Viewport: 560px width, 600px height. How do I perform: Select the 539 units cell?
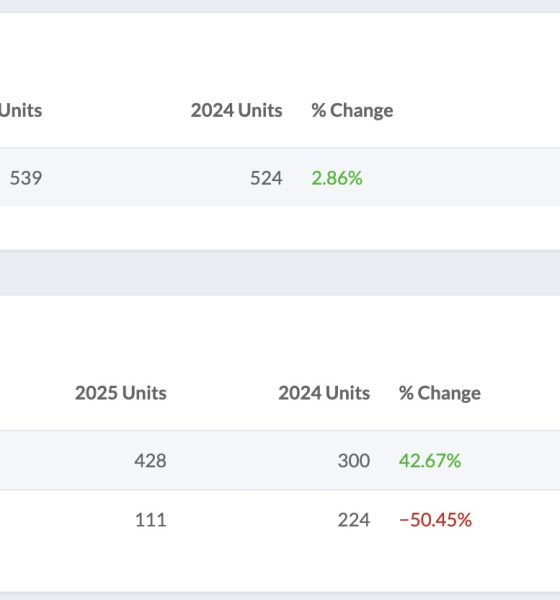tap(26, 178)
